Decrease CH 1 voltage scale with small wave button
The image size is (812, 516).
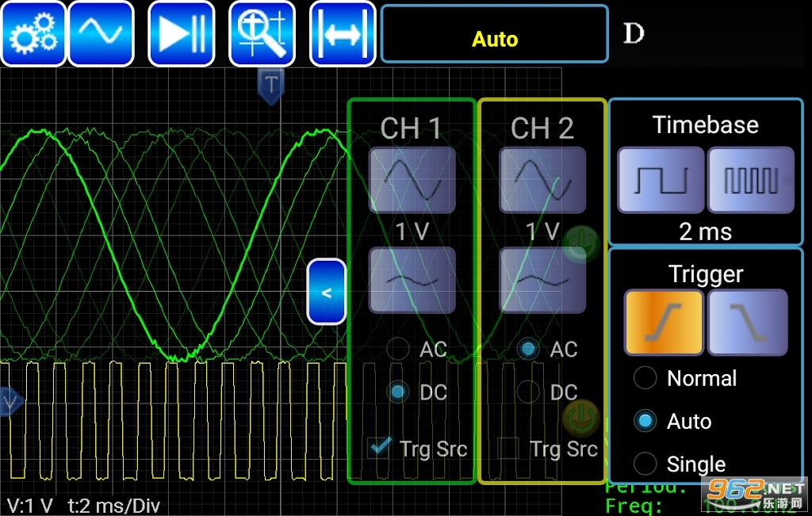[412, 279]
